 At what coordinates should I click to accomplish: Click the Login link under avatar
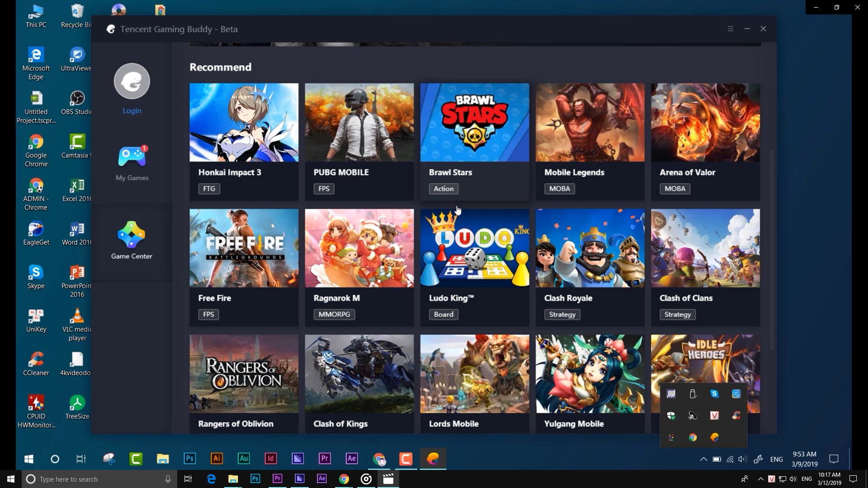132,111
